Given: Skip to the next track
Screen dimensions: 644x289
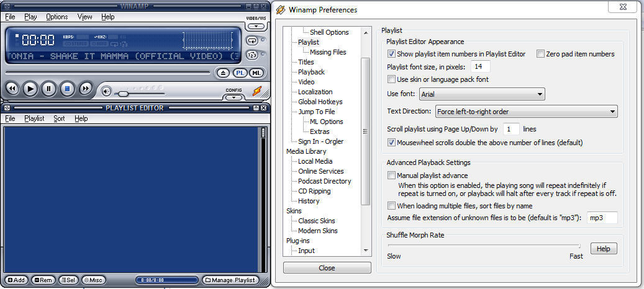Looking at the screenshot, I should tap(86, 88).
